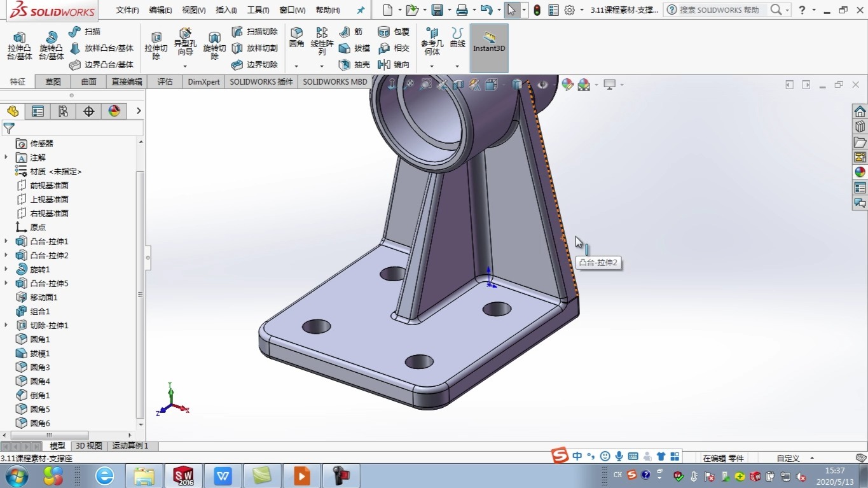Open the 参考几何体 reference geometry tool

coord(432,42)
